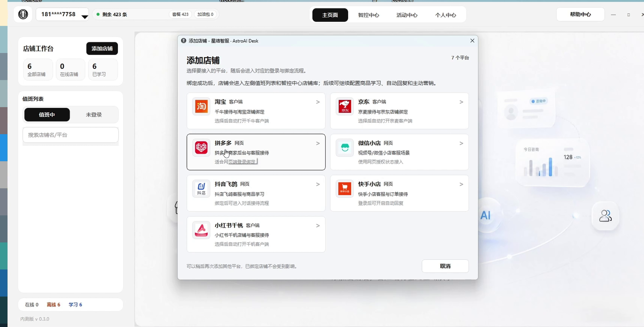Viewport: 644px width, 327px height.
Task: Click the users icon in the background
Action: [x=605, y=216]
